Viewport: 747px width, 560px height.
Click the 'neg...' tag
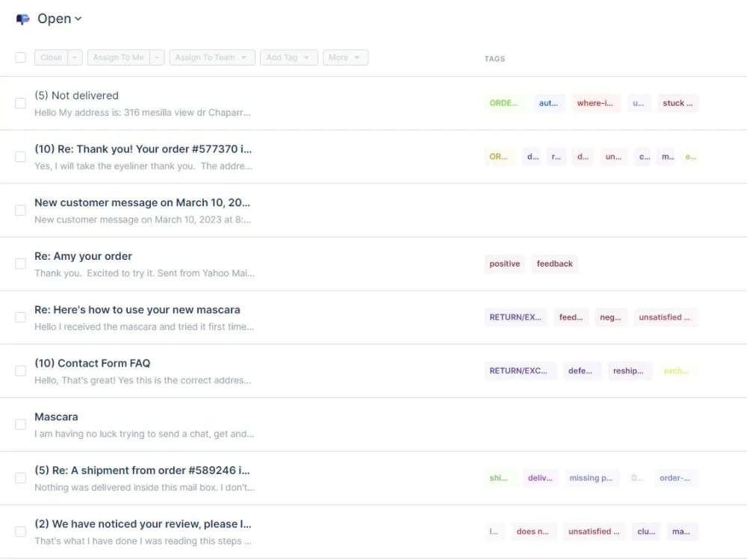[x=610, y=317]
